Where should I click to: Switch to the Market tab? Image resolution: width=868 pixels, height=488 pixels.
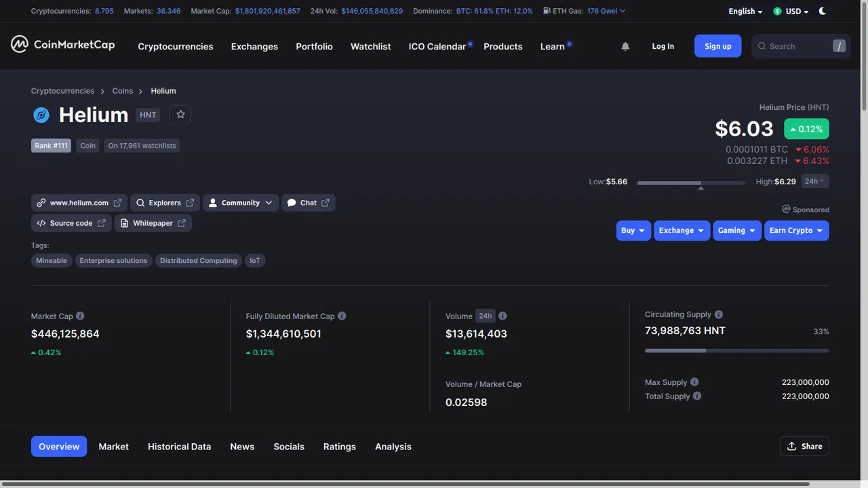113,446
